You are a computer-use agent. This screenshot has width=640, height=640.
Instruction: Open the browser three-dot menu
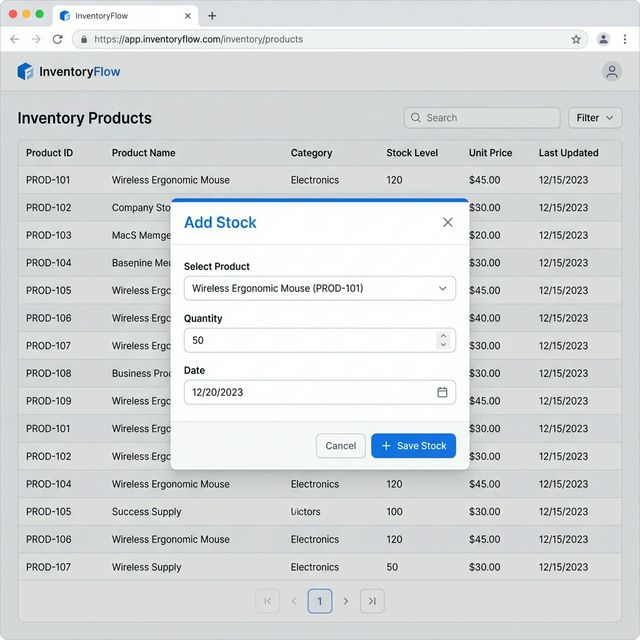click(x=625, y=39)
